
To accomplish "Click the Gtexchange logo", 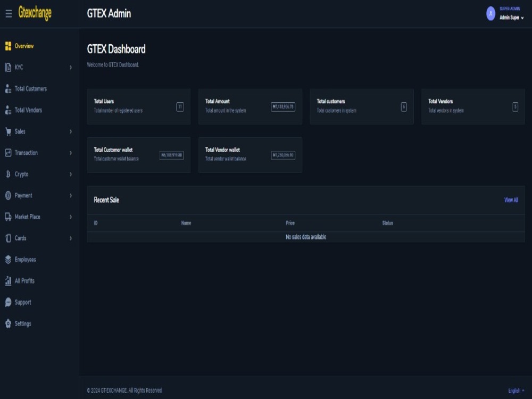I will tap(35, 13).
